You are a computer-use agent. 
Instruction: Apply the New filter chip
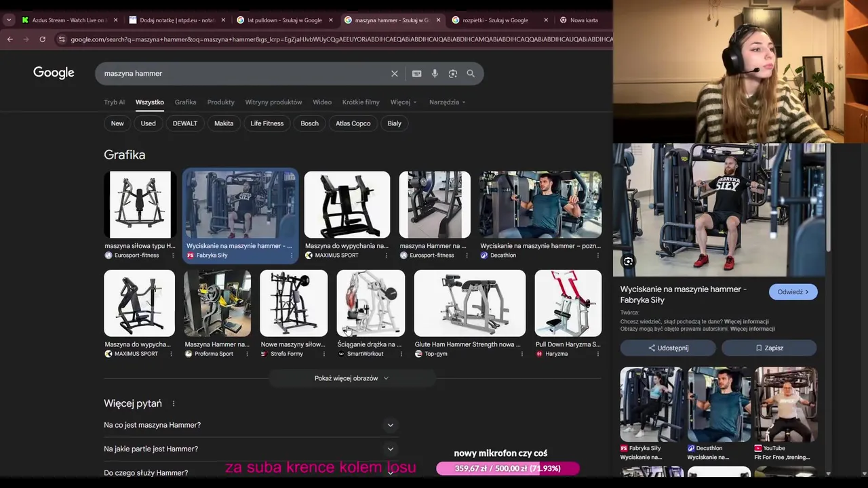[x=117, y=123]
